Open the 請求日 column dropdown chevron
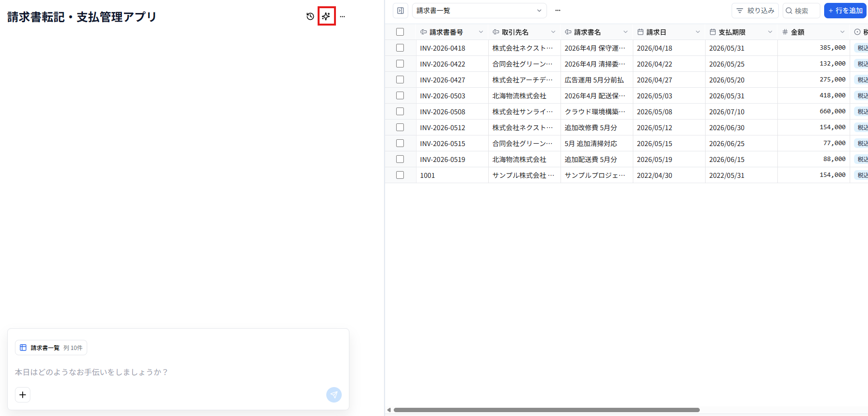868x416 pixels. [x=698, y=32]
